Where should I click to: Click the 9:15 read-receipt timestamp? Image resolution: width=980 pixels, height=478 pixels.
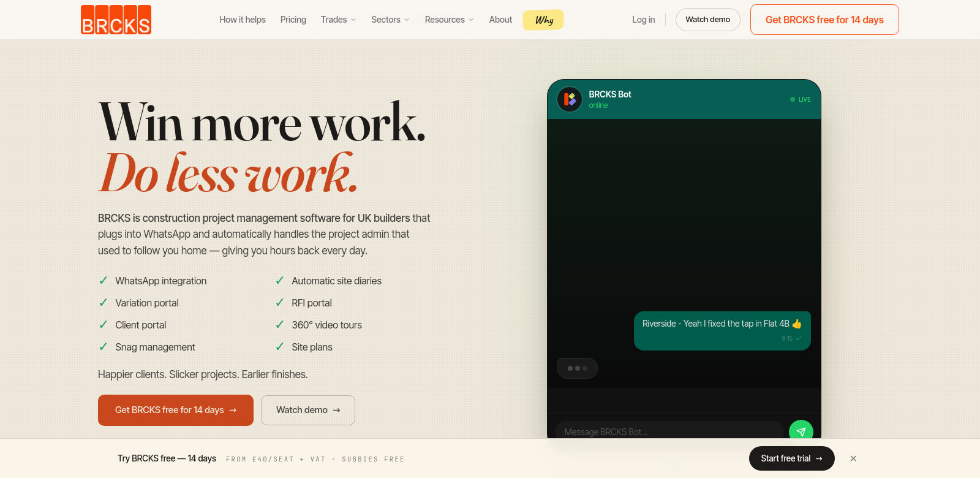tap(787, 338)
